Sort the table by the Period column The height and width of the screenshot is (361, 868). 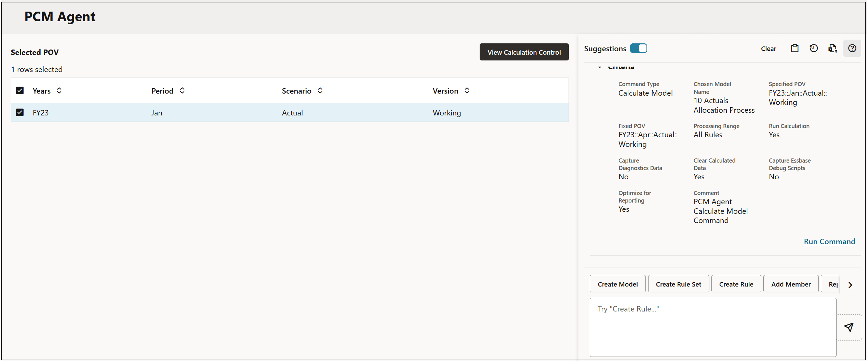coord(182,91)
